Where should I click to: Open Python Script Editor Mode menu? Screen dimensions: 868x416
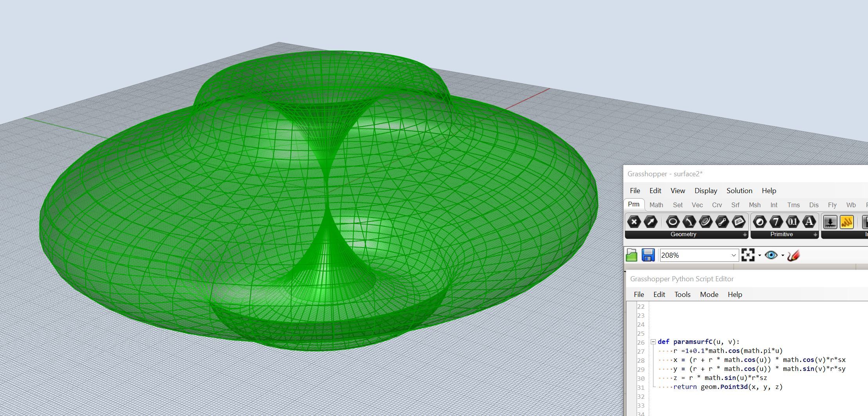709,295
